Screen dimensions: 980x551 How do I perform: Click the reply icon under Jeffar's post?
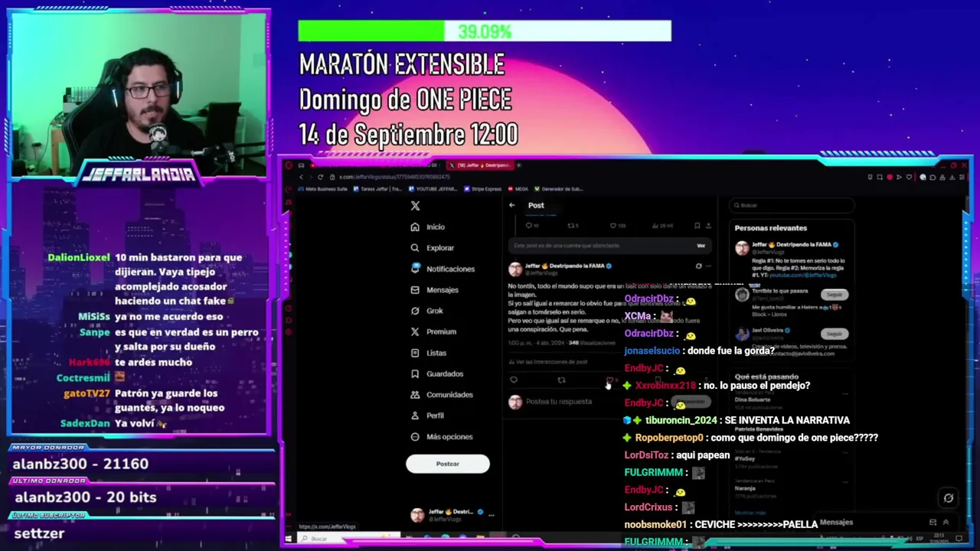click(x=514, y=380)
